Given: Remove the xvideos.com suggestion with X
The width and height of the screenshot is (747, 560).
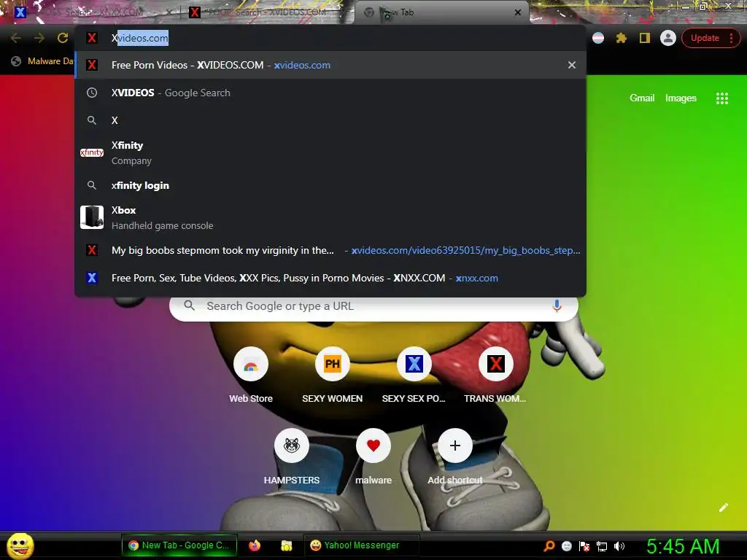Looking at the screenshot, I should (572, 65).
